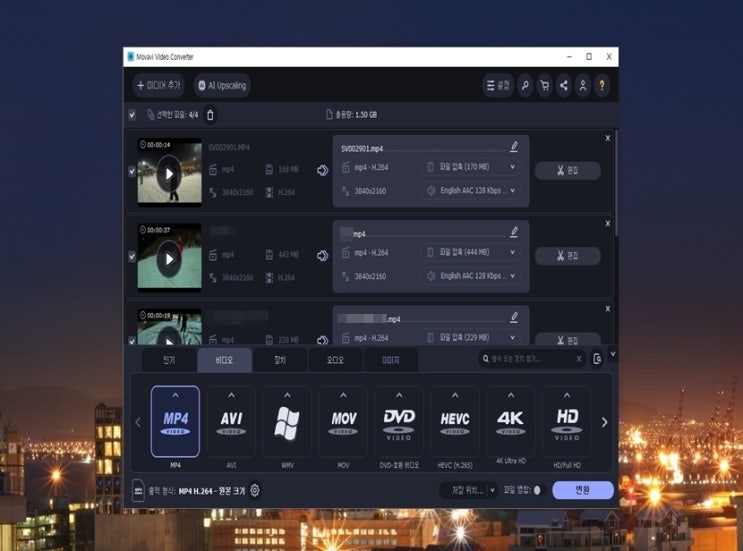The width and height of the screenshot is (743, 551).
Task: Open audio track dropdown for SV002901.mp4
Action: [x=471, y=190]
